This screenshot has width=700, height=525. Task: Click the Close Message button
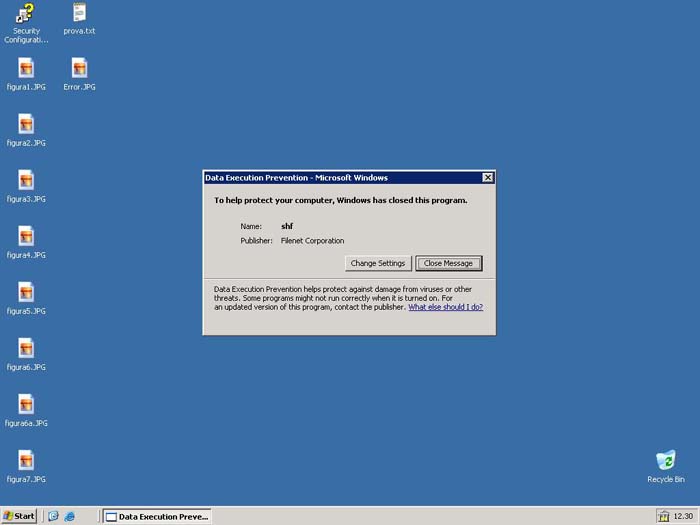(x=448, y=263)
